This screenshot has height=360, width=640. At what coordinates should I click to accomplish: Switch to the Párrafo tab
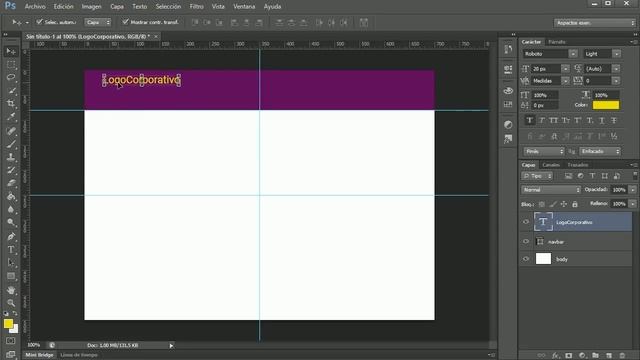(x=557, y=42)
